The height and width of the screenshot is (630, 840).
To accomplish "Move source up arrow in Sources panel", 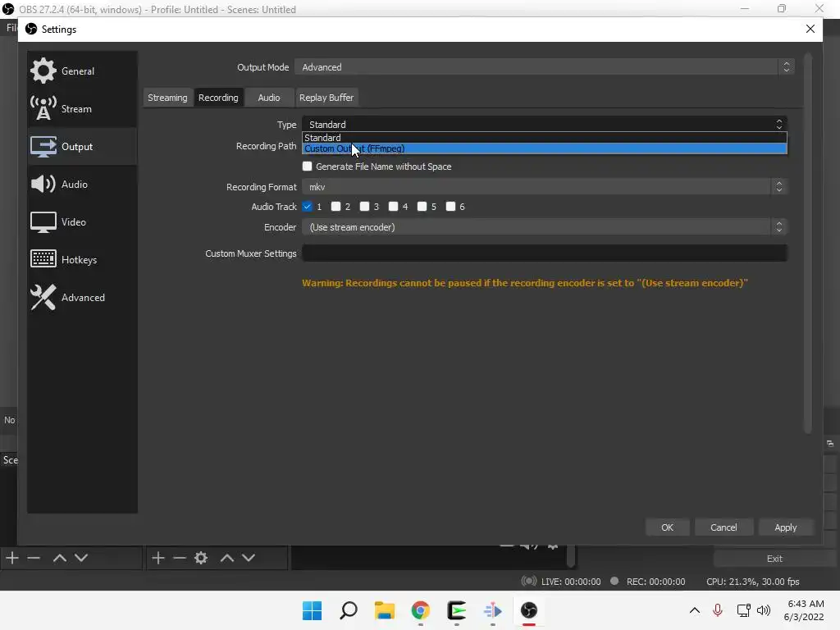I will point(227,558).
